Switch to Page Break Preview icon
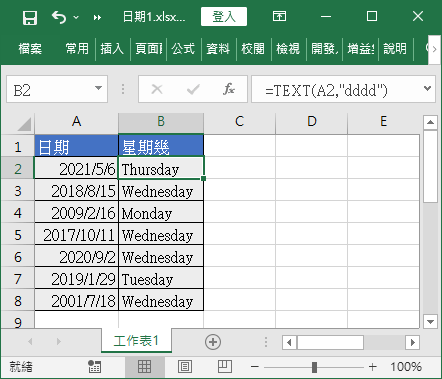 tap(225, 366)
